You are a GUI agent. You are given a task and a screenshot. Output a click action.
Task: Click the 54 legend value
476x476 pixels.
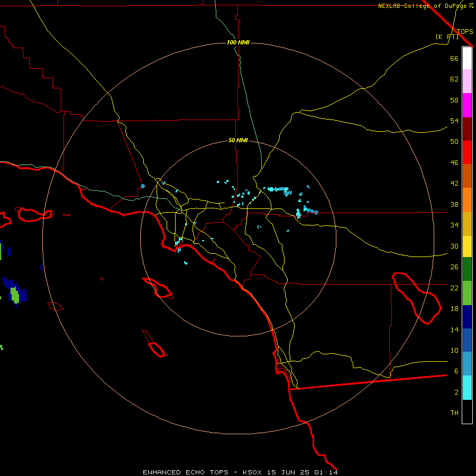[x=454, y=121]
